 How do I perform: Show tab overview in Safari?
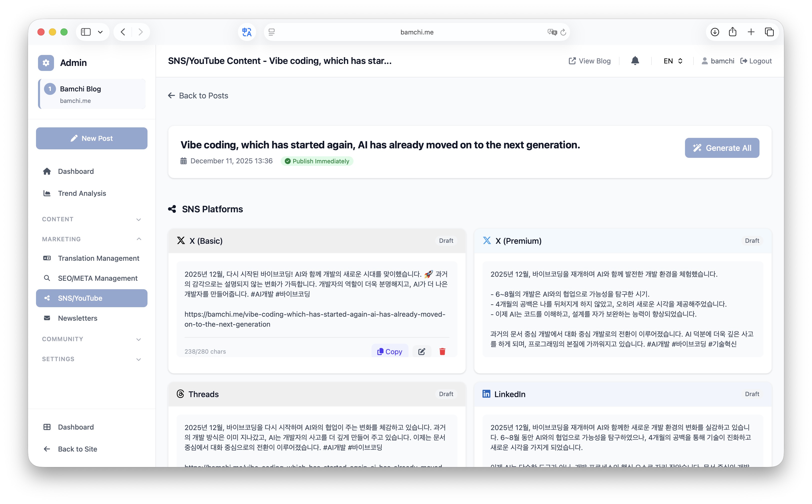point(769,32)
